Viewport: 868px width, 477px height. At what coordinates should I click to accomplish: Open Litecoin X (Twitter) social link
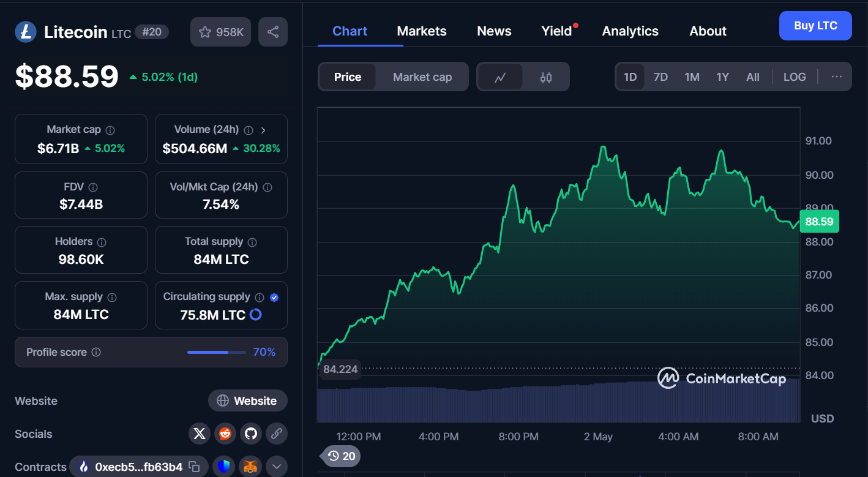pyautogui.click(x=200, y=434)
